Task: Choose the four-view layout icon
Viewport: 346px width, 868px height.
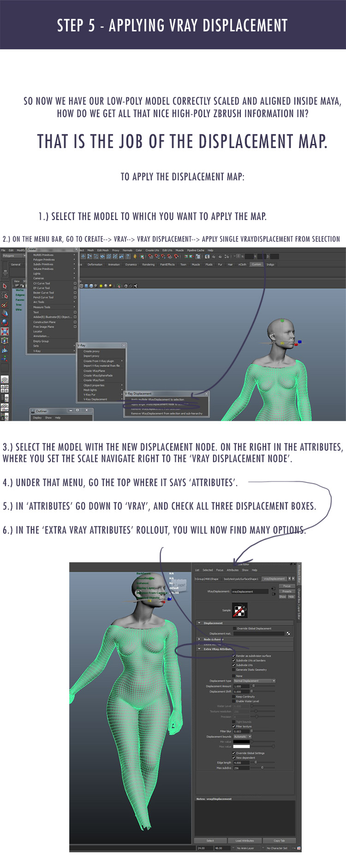Action: click(x=4, y=387)
